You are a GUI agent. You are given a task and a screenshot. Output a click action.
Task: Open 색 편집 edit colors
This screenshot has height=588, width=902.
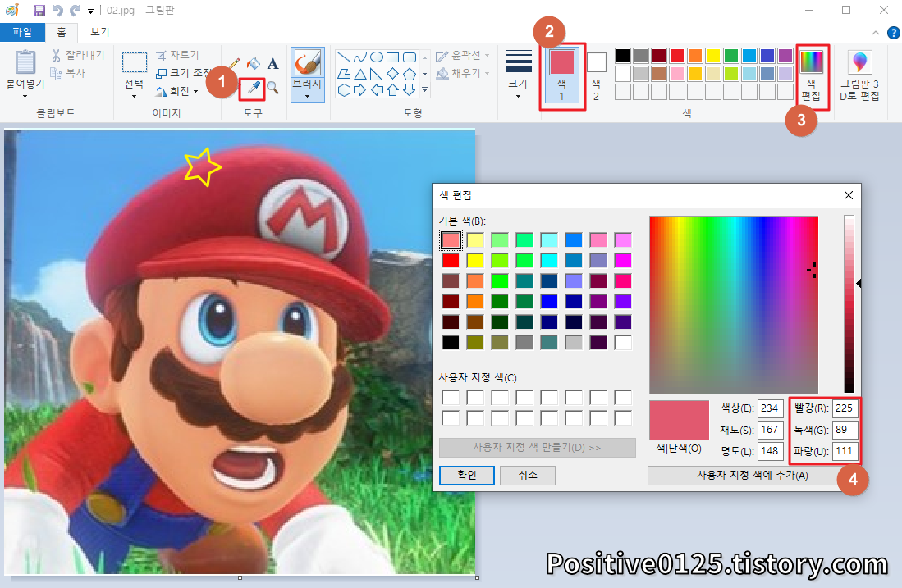812,76
